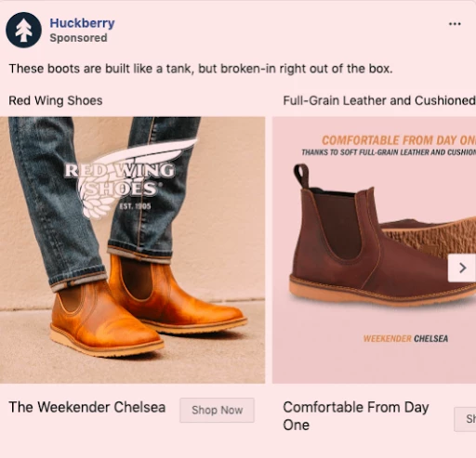Click Shop Now for Weekender Chelsea
The height and width of the screenshot is (458, 476).
217,410
